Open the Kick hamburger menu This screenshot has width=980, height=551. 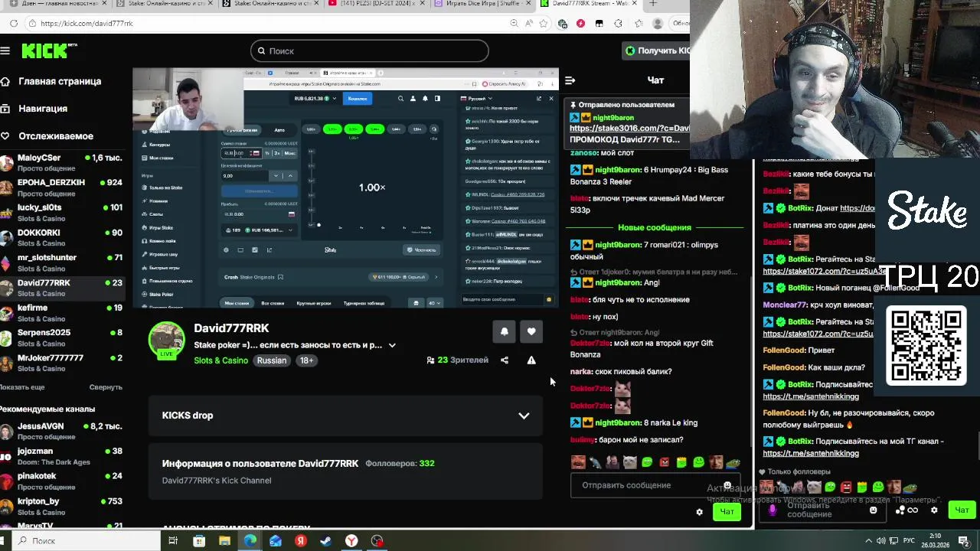tap(5, 51)
